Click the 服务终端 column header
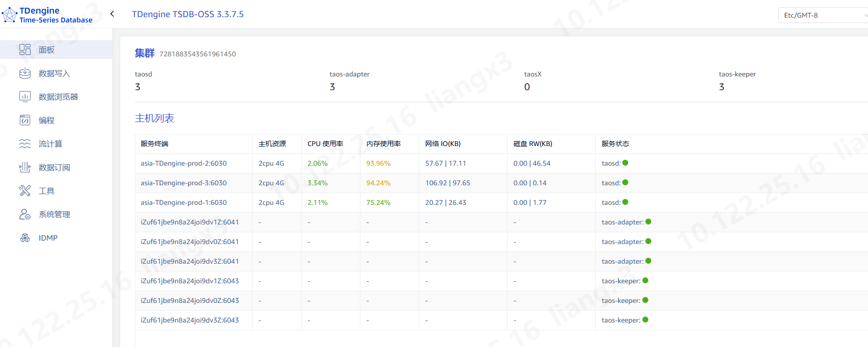Screen dimensions: 868x347 point(154,144)
